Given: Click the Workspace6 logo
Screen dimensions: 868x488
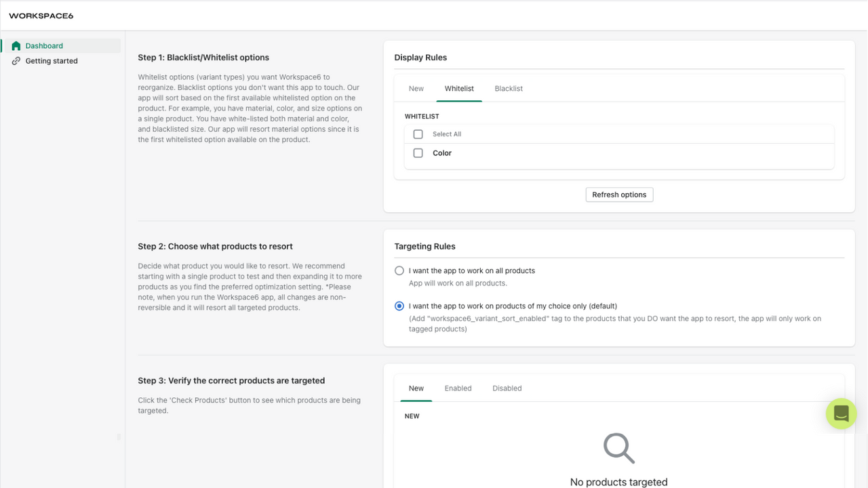Looking at the screenshot, I should coord(41,16).
